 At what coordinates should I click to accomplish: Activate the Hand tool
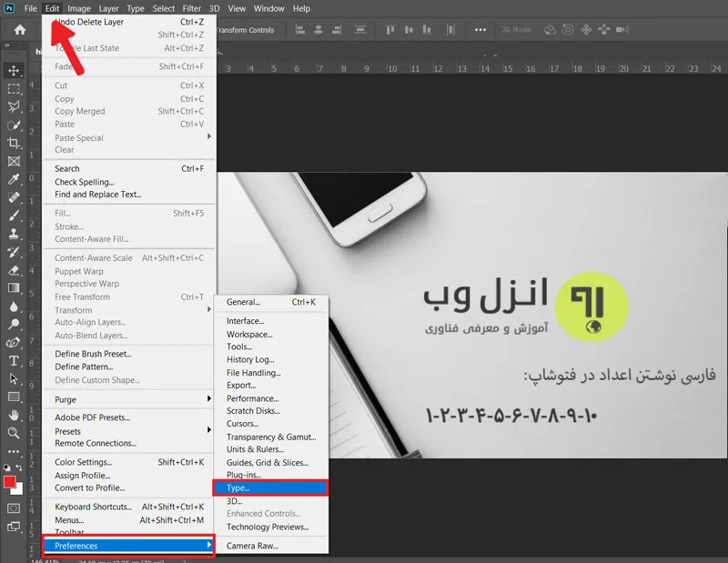click(x=14, y=415)
